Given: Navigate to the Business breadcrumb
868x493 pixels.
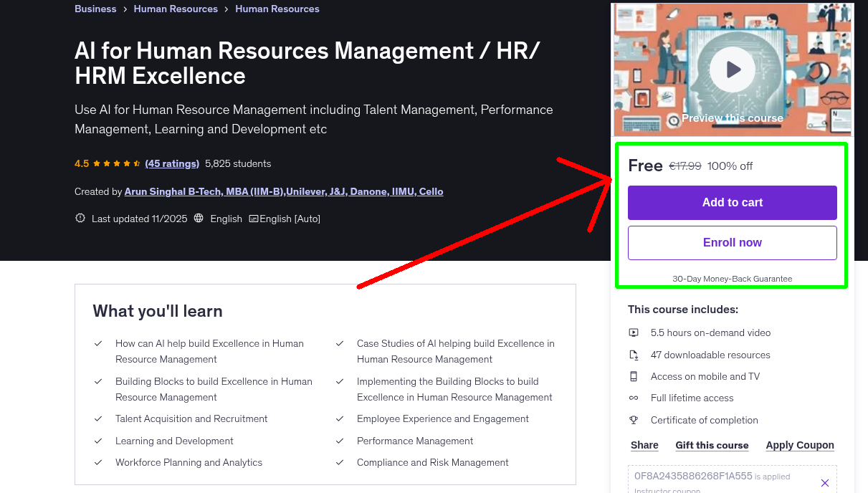Looking at the screenshot, I should [95, 9].
